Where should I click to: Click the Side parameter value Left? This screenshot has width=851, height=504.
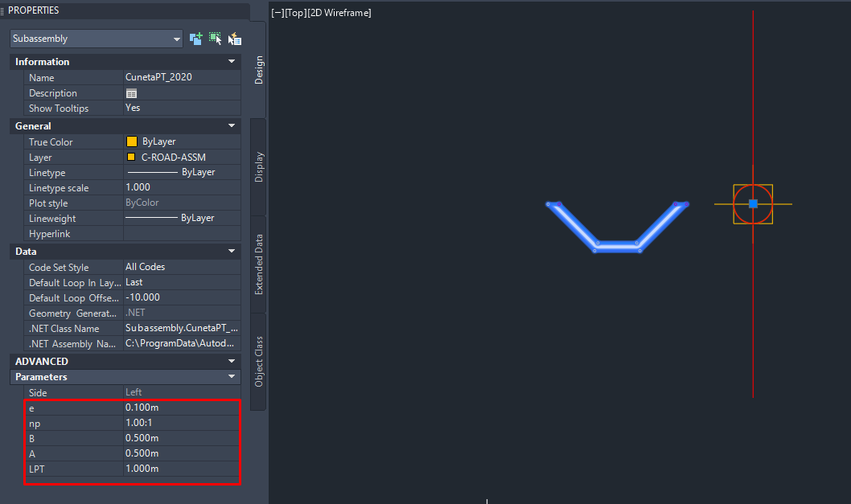click(x=182, y=391)
